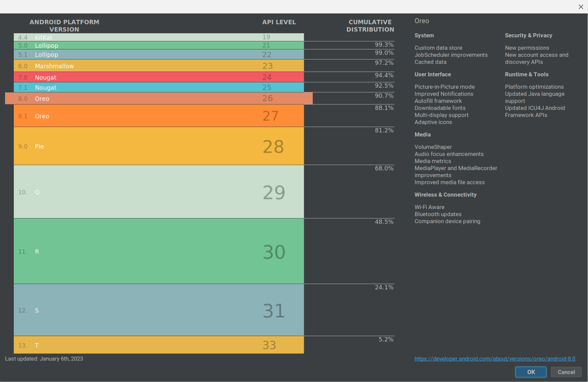Click the Cumulative Distribution column header

pyautogui.click(x=370, y=26)
